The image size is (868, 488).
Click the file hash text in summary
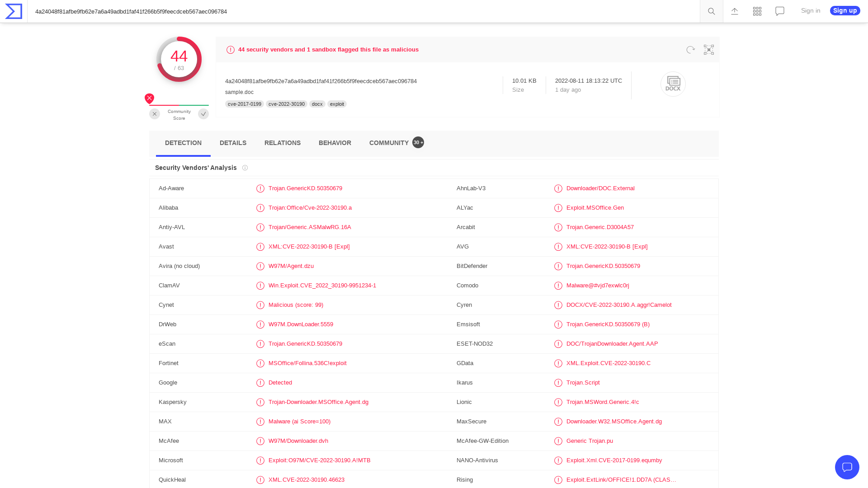click(x=321, y=81)
